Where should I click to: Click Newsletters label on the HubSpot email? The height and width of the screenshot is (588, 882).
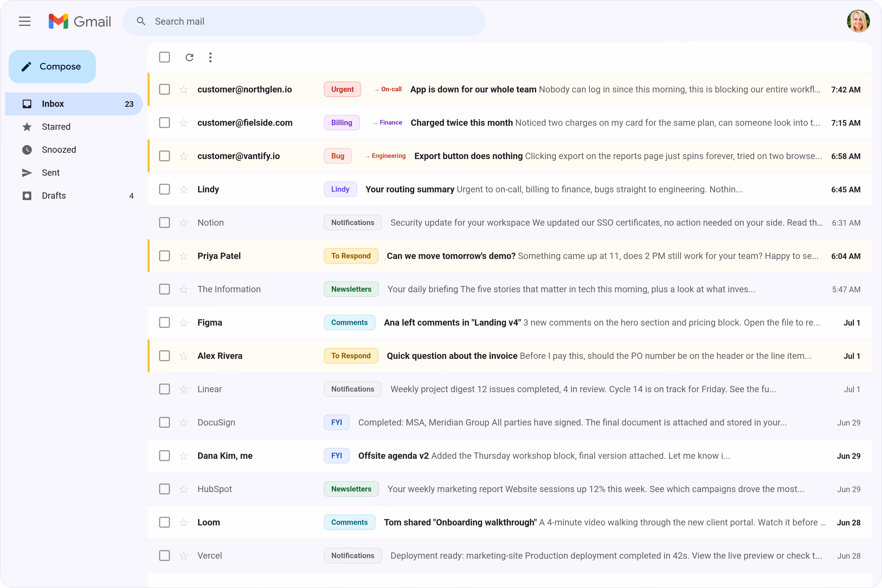click(351, 489)
